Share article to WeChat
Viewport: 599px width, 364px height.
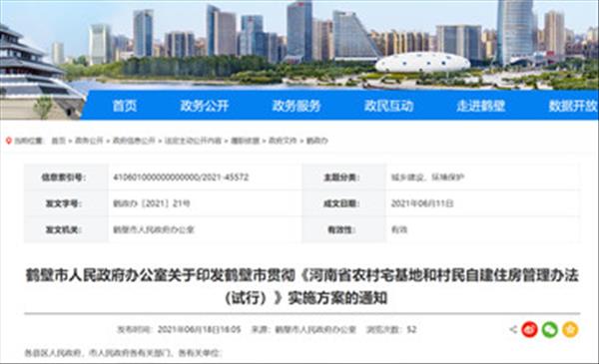click(x=550, y=329)
